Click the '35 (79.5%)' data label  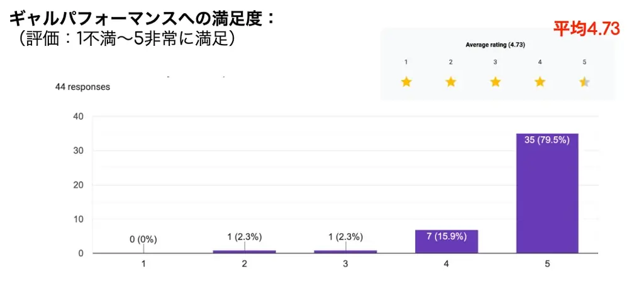pyautogui.click(x=547, y=140)
